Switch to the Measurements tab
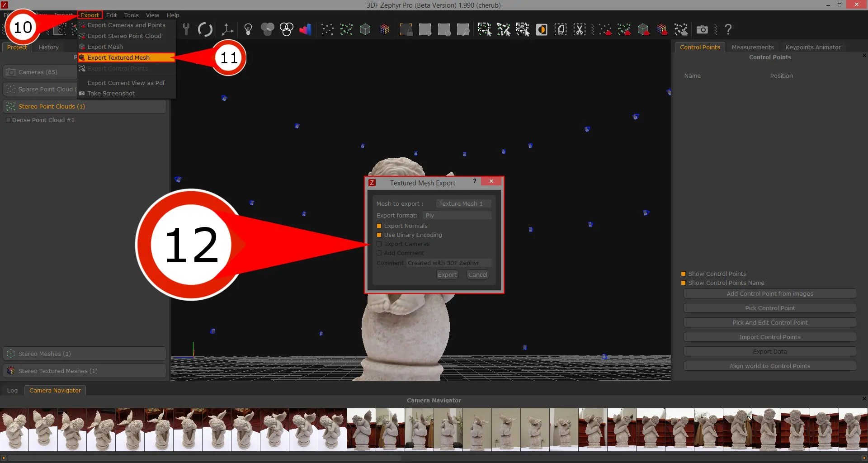This screenshot has height=463, width=868. tap(752, 47)
